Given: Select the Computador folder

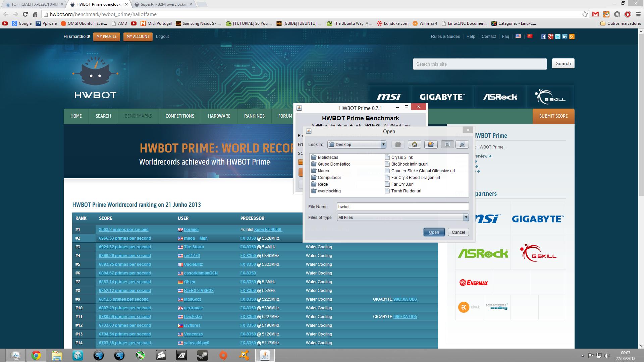Looking at the screenshot, I should 326,177.
